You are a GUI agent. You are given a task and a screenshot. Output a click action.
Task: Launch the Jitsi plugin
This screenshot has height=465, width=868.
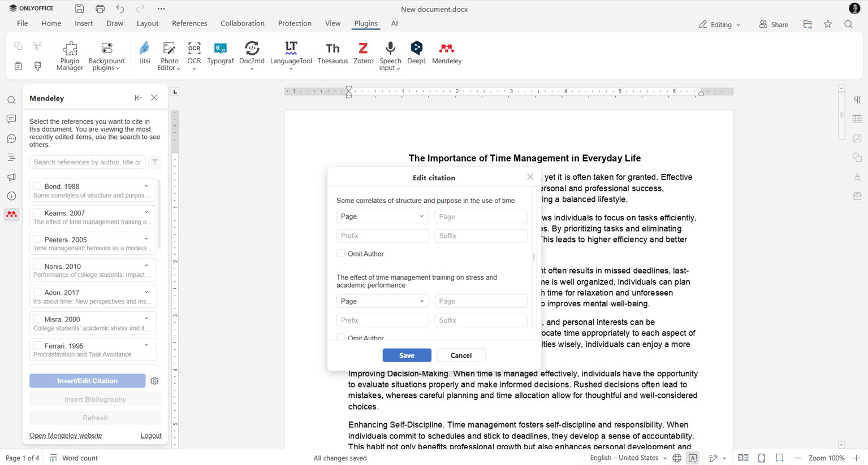(144, 53)
